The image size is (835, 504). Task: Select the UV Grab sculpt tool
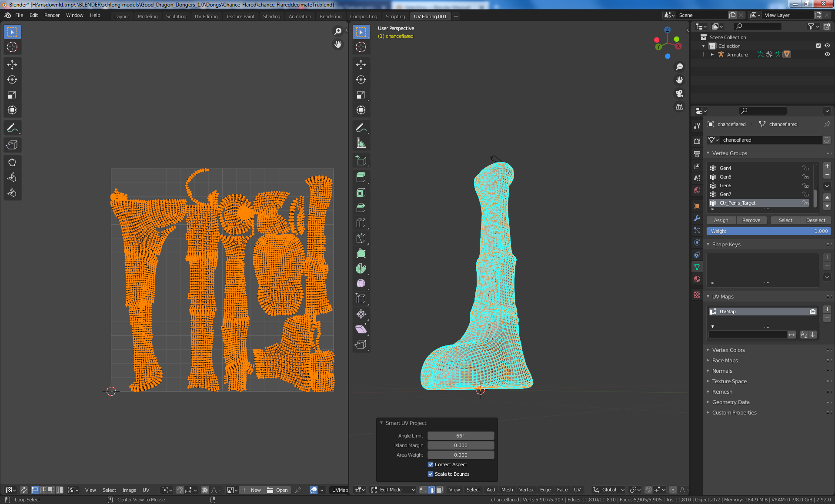(x=12, y=162)
